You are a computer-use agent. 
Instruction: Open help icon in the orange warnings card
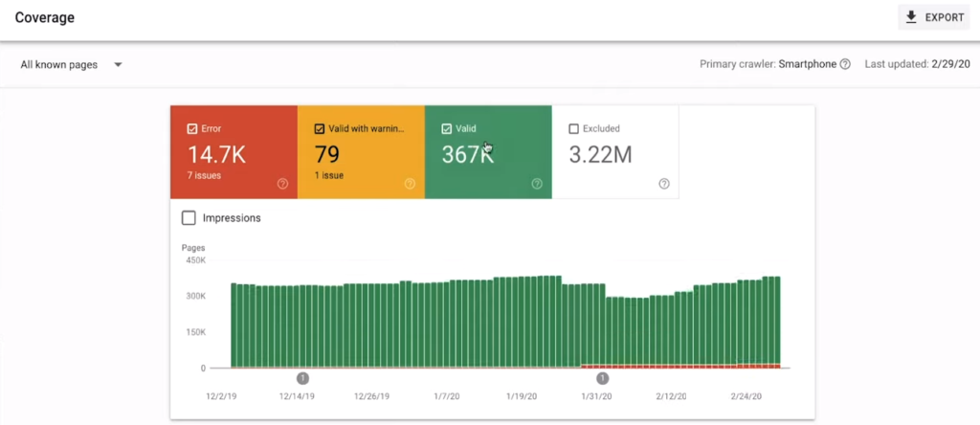coord(410,184)
